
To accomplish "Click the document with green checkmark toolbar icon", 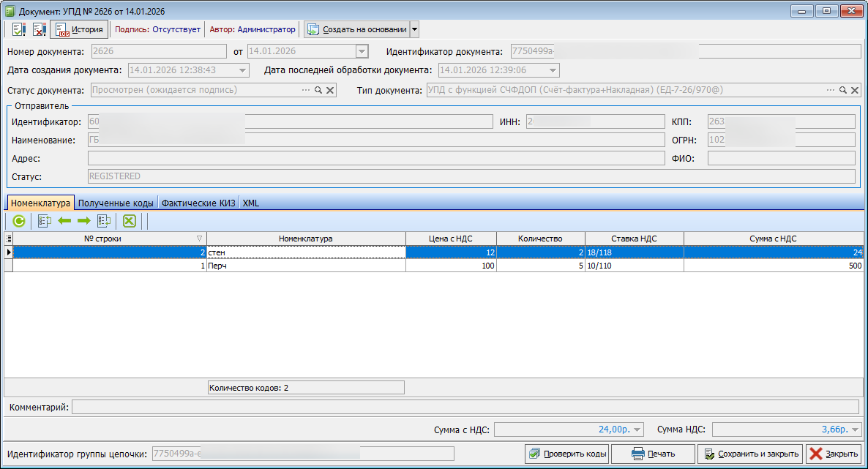I will pos(19,29).
